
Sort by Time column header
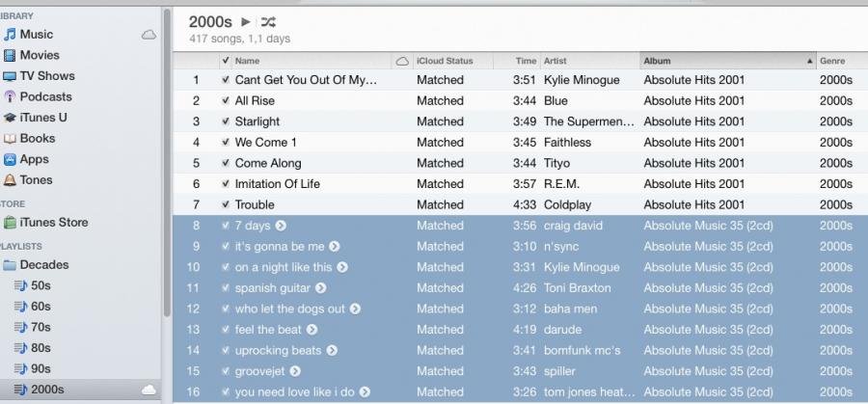pos(516,61)
